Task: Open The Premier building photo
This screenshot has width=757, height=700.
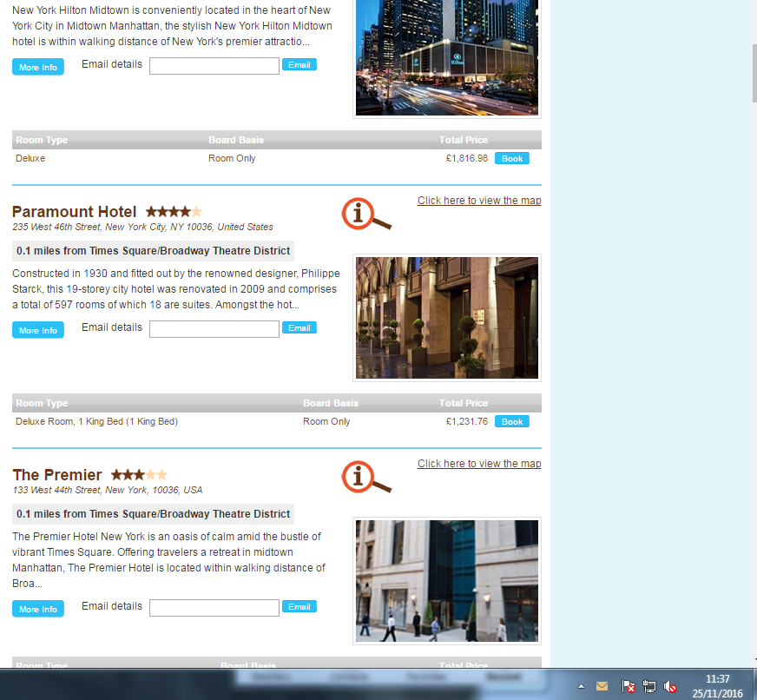Action: click(447, 581)
